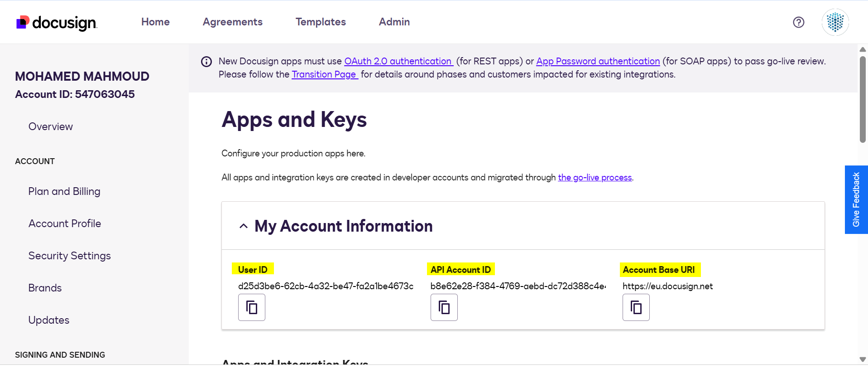The image size is (868, 369).
Task: Open the Agreements tab
Action: tap(233, 22)
